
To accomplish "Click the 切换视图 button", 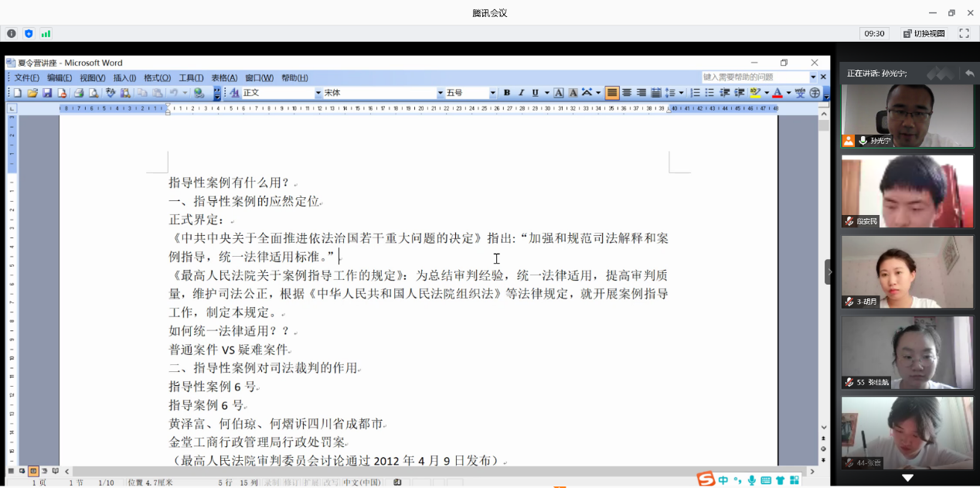I will 924,33.
